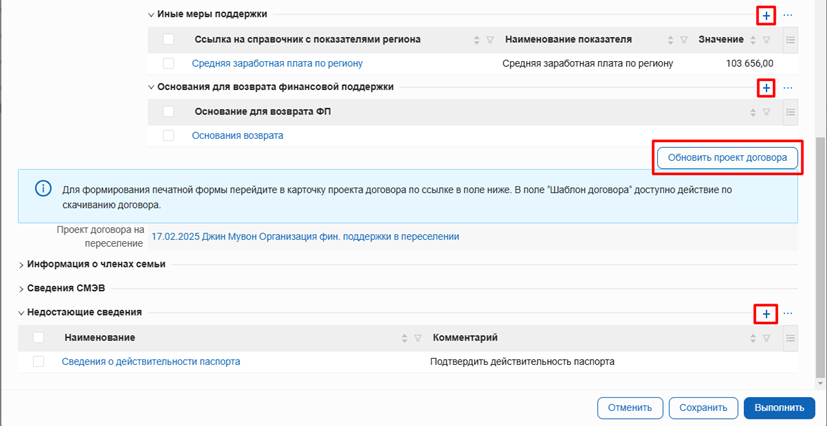This screenshot has height=426, width=827.
Task: Collapse the Недостающие сведения section
Action: pos(22,313)
